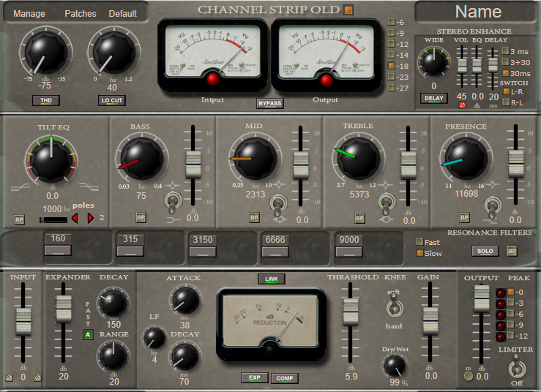The width and height of the screenshot is (541, 392).
Task: Click the stereo DELAY slider
Action: (x=493, y=64)
